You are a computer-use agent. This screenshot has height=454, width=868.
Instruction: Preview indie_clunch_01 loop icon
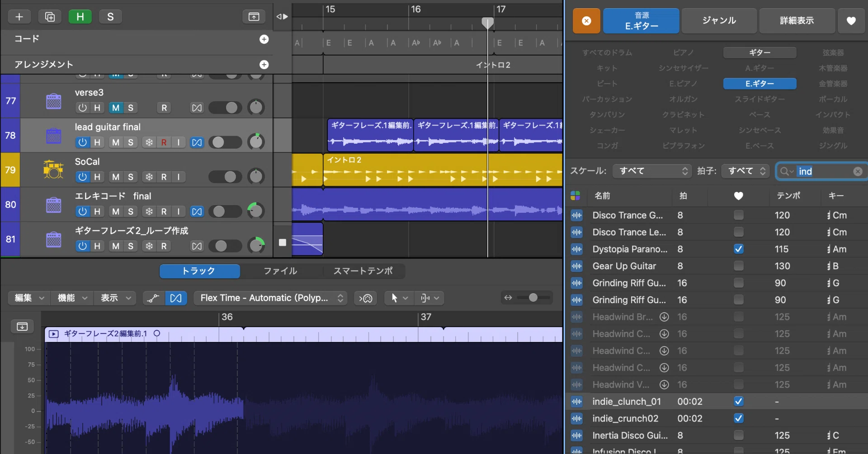[x=576, y=401]
